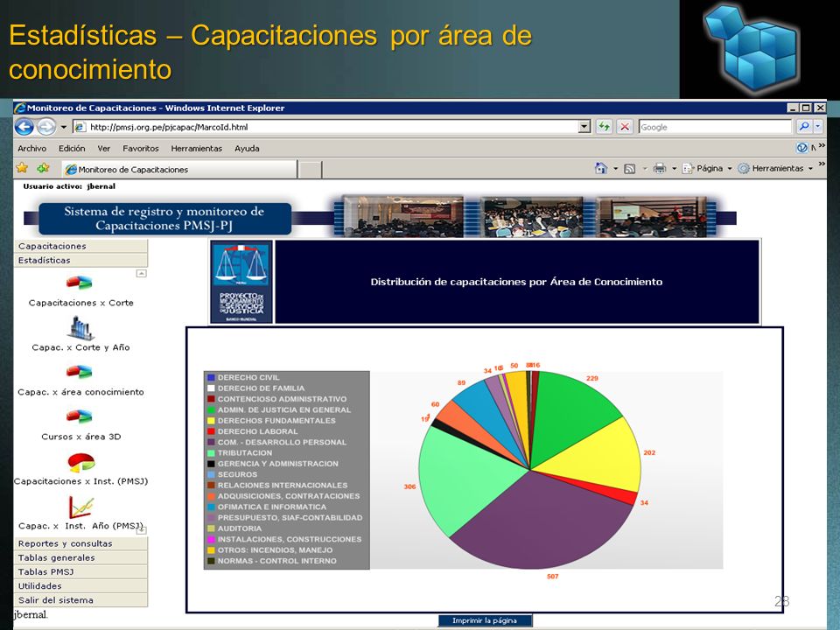840x630 pixels.
Task: Open Tablas PMSJ section
Action: pyautogui.click(x=80, y=571)
